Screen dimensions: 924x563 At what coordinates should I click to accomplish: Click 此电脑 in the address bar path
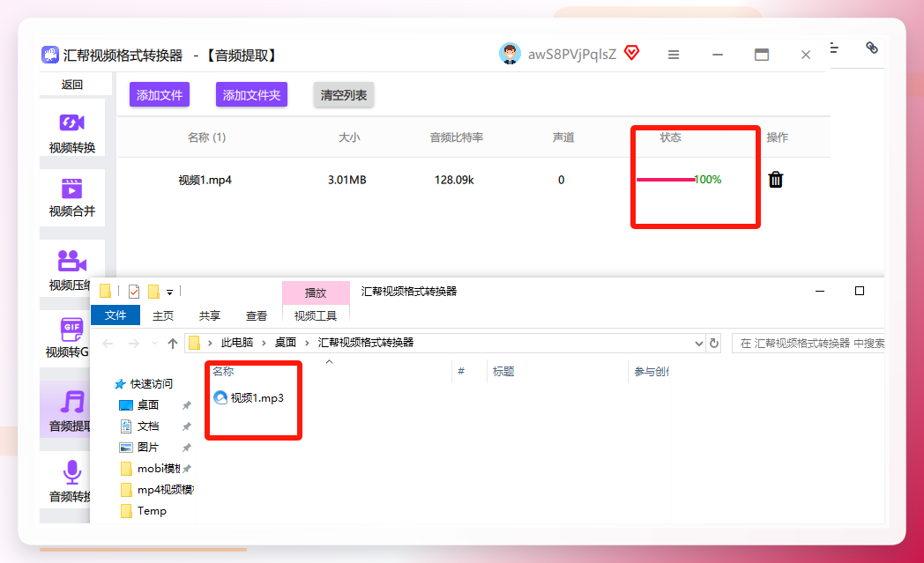pos(237,343)
